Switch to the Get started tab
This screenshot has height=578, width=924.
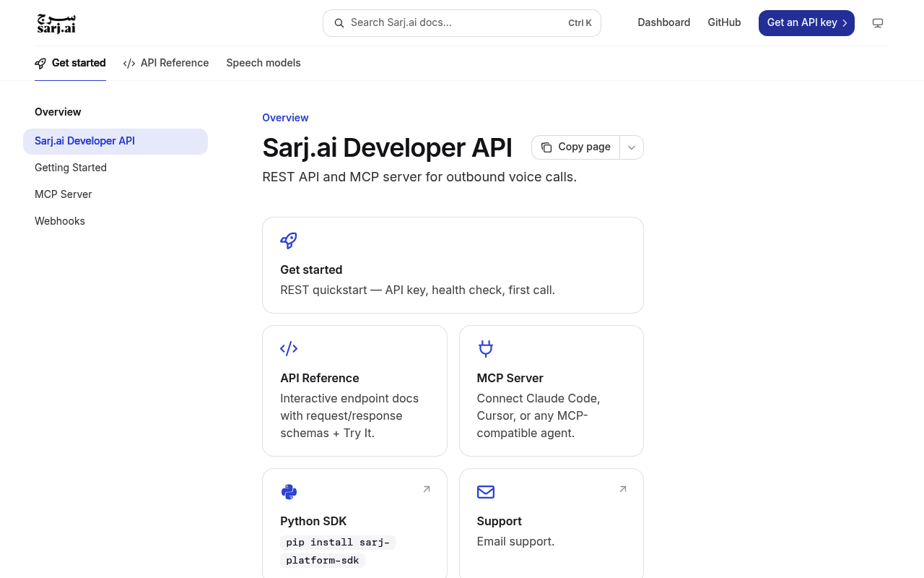click(70, 63)
